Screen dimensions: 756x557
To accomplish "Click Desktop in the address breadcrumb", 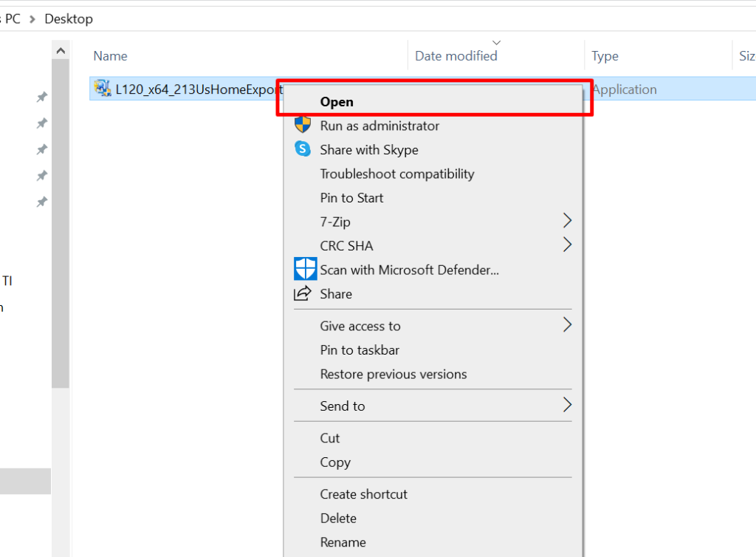I will tap(69, 18).
